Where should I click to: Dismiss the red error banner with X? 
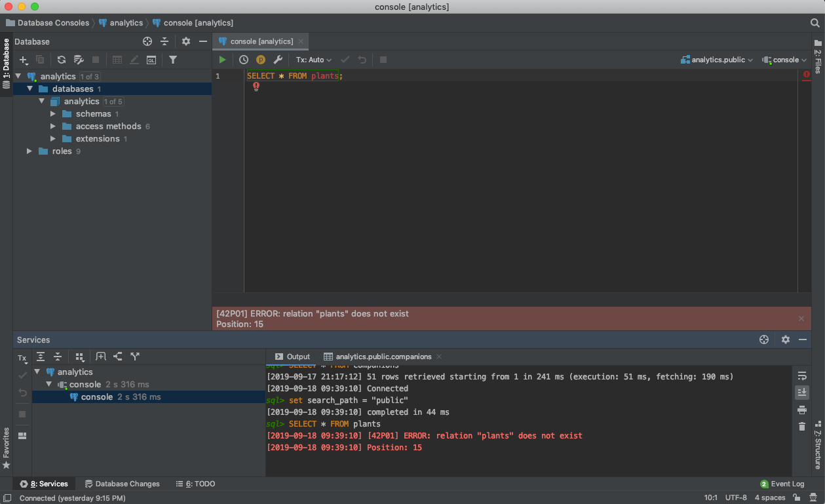801,319
